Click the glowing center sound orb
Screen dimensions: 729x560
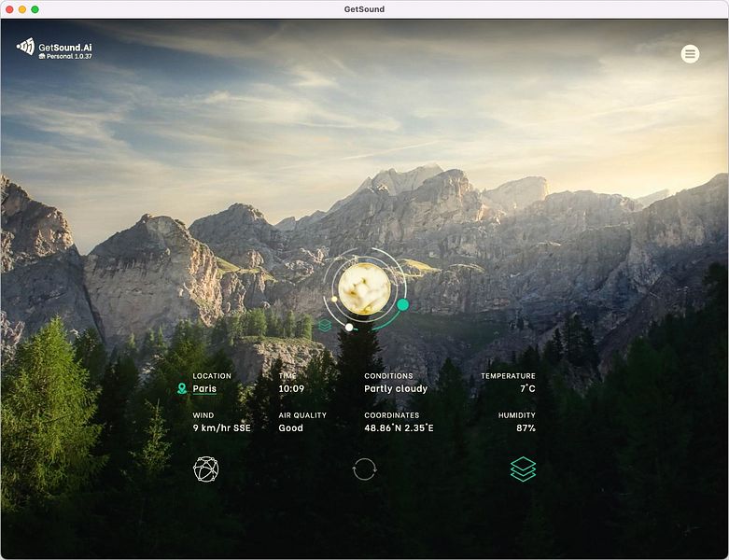(x=364, y=288)
